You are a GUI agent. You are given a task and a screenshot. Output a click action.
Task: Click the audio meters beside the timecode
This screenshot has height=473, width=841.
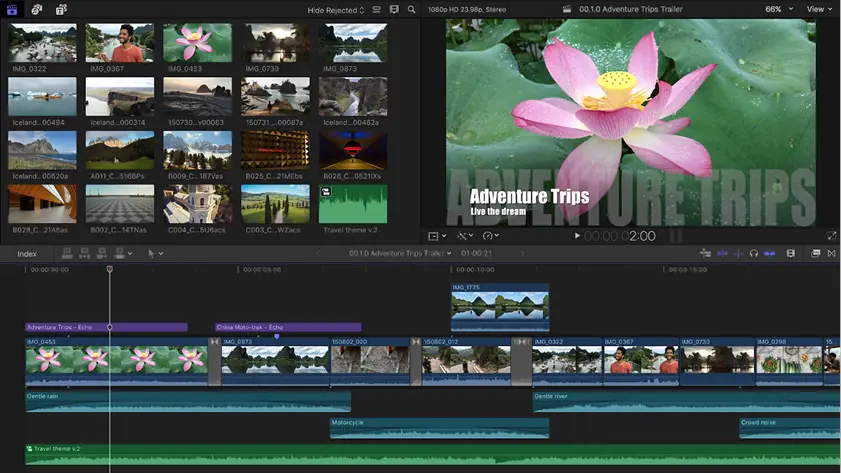[676, 235]
